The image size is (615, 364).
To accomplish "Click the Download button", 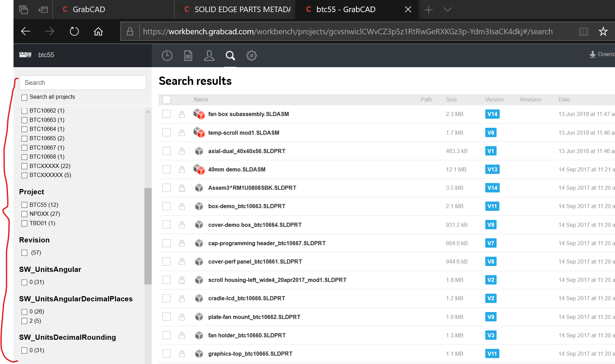I will 602,54.
